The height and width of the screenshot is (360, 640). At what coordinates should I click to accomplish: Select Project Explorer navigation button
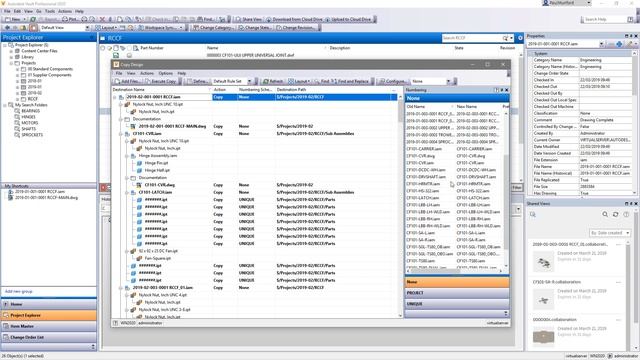pyautogui.click(x=49, y=315)
